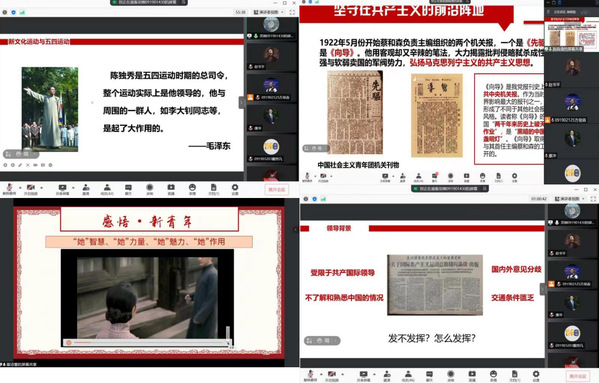Open the Members list icon below the 陈独秀 slide
This screenshot has width=599, height=383.
click(x=107, y=188)
